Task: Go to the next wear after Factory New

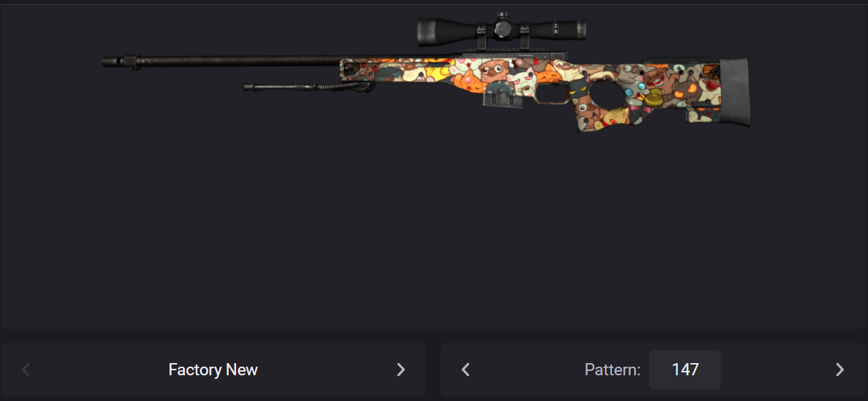Action: 400,370
